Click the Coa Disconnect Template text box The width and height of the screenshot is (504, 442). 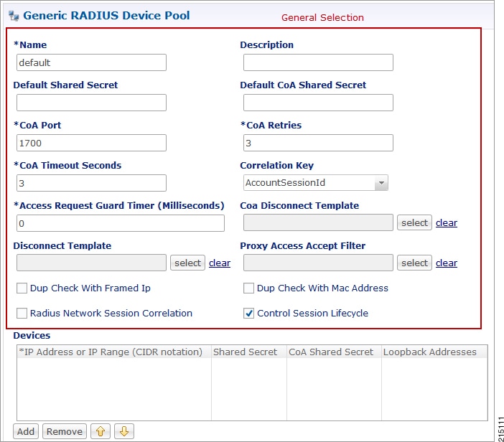click(x=318, y=222)
